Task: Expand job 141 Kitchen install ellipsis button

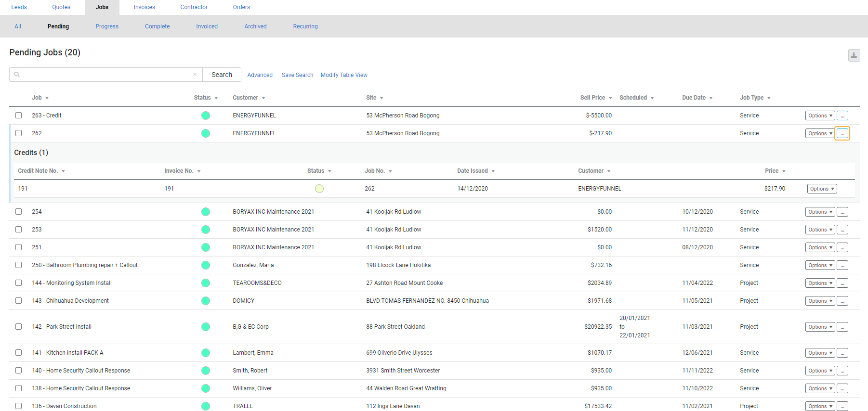Action: point(842,353)
